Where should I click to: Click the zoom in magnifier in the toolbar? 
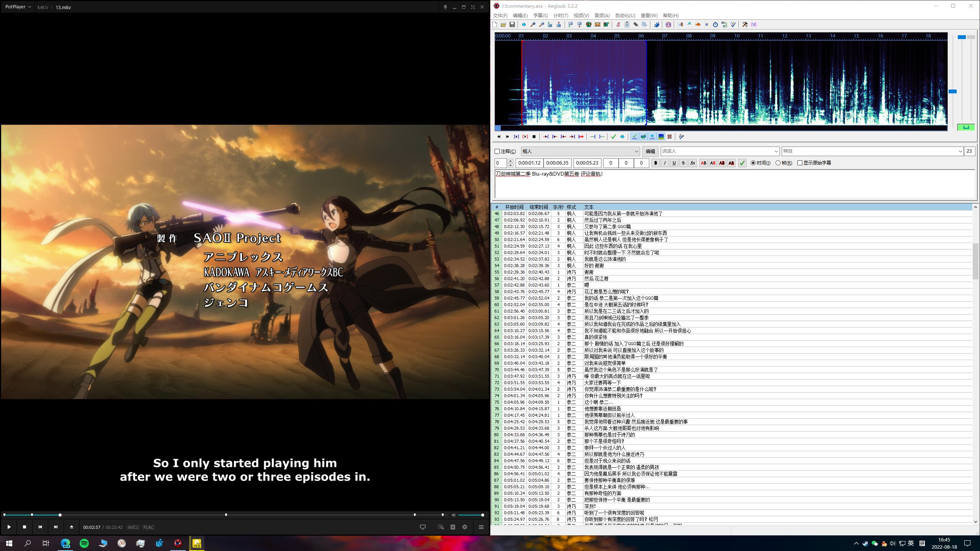point(532,24)
